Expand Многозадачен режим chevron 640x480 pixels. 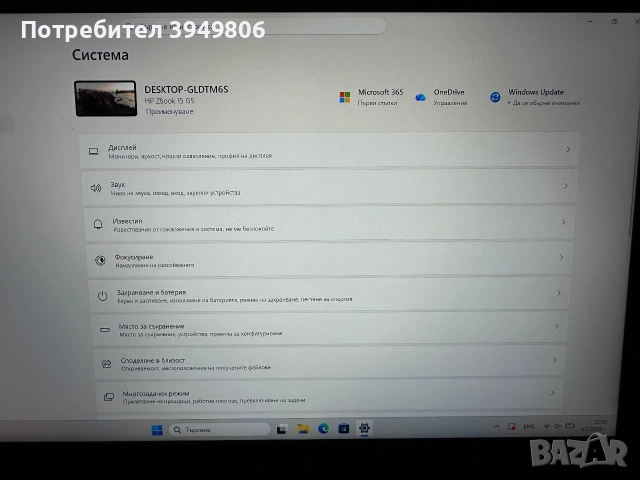552,393
